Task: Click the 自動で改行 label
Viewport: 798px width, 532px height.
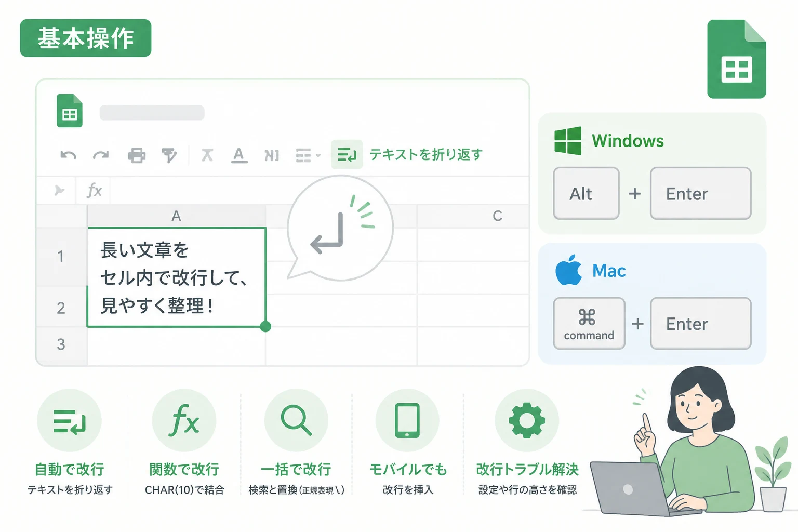Action: 70,469
